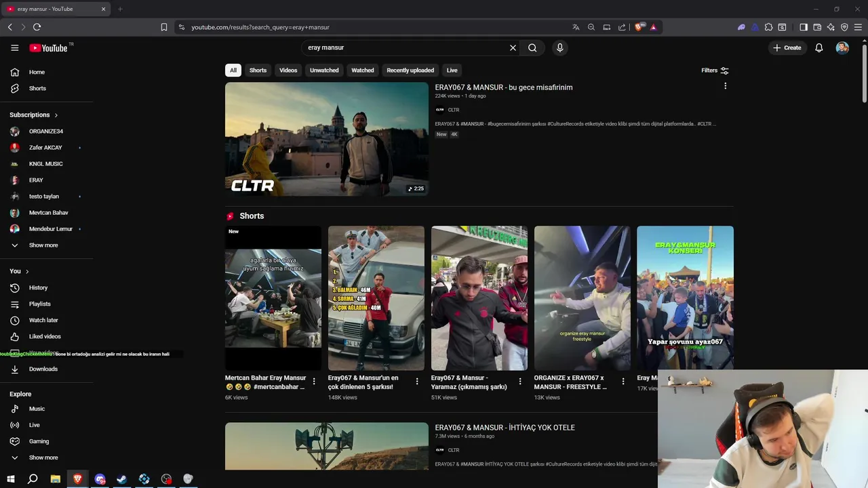Open the Filters panel

(715, 70)
